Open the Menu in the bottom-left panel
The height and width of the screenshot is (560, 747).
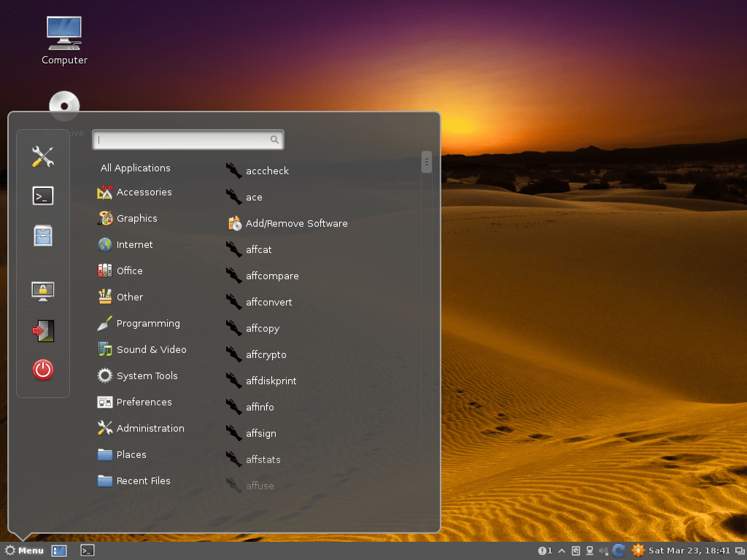(x=24, y=551)
